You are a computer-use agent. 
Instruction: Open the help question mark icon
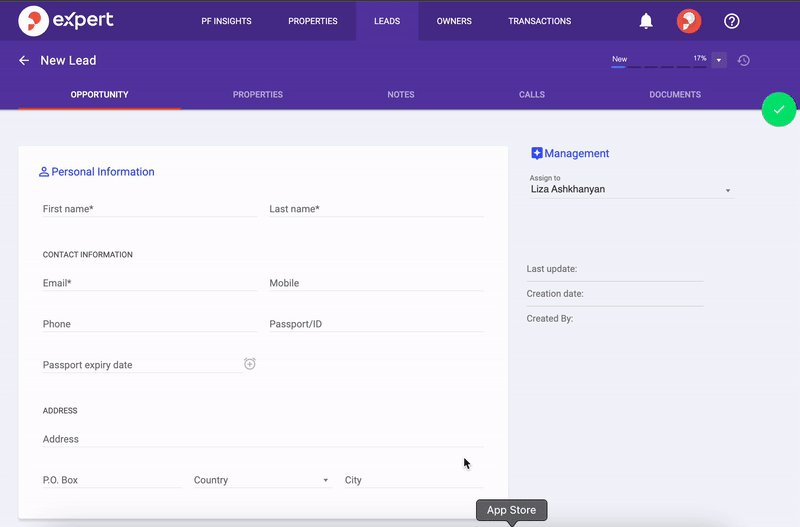point(732,21)
